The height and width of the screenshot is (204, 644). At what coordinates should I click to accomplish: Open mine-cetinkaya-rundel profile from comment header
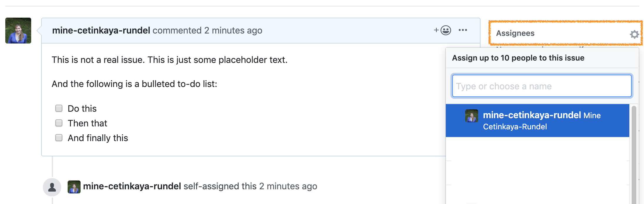point(101,30)
